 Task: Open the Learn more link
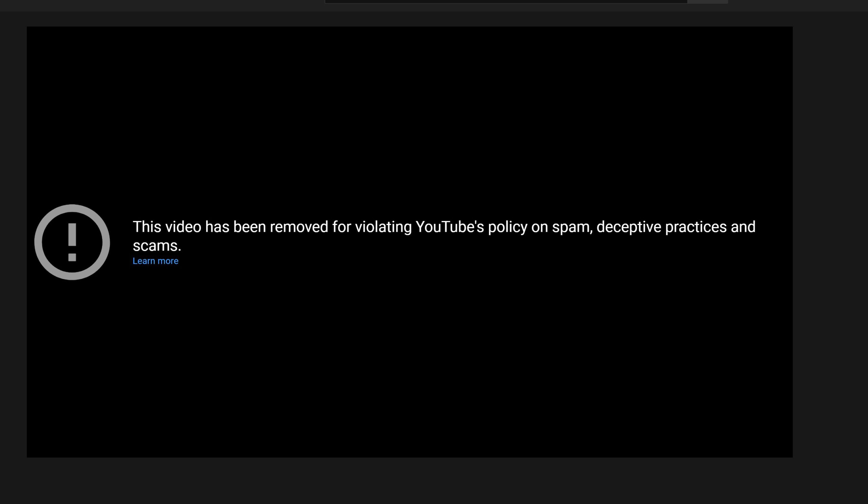pyautogui.click(x=155, y=261)
